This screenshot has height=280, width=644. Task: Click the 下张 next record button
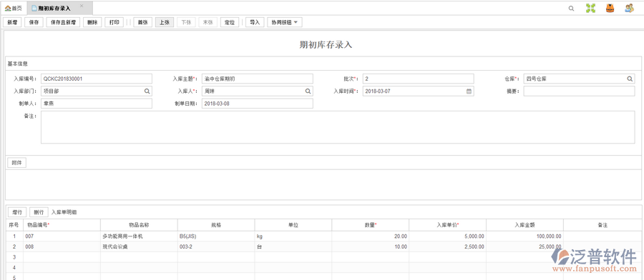187,23
